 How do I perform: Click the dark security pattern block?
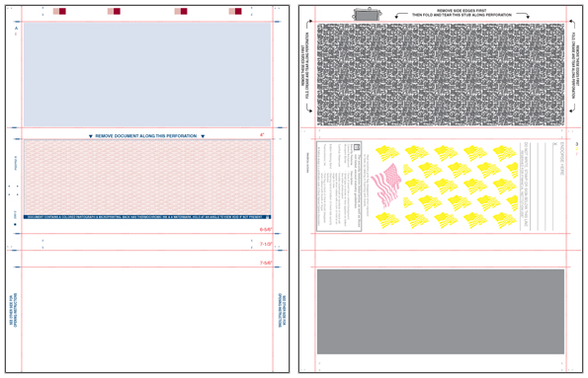click(441, 75)
